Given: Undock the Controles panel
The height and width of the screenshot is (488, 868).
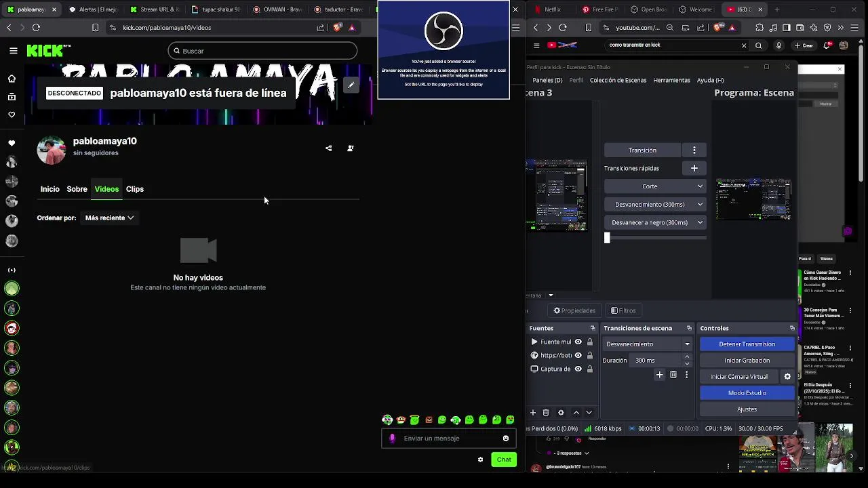Looking at the screenshot, I should coord(792,328).
